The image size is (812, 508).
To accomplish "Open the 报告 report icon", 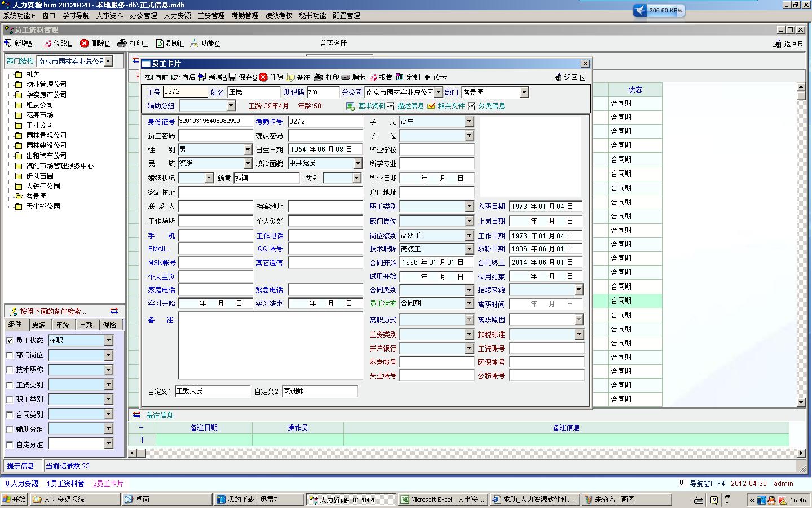I will pos(373,77).
